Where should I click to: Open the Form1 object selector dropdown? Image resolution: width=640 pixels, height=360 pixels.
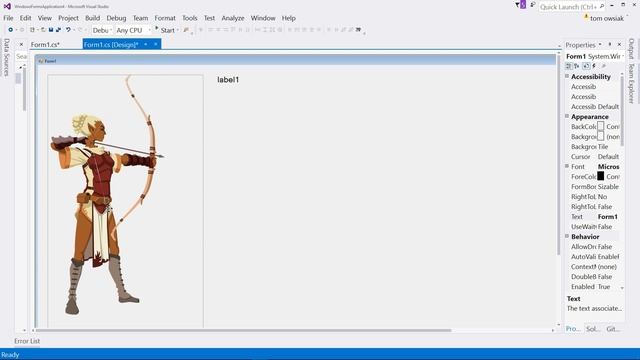623,56
